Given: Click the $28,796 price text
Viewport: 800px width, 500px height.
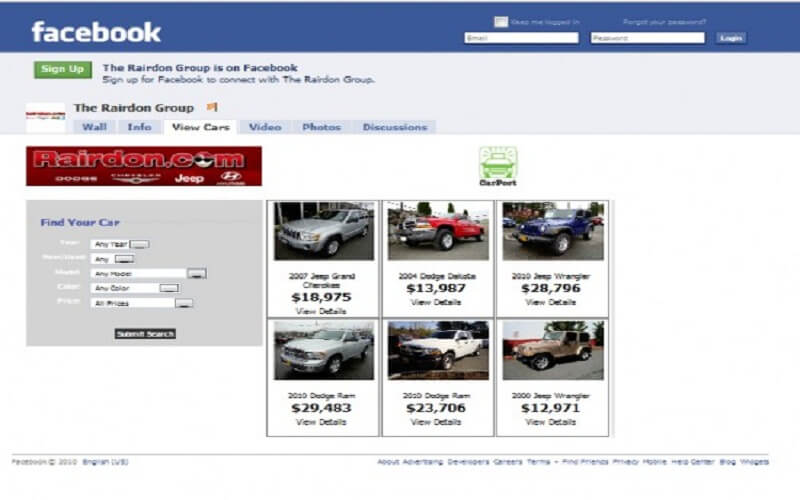Looking at the screenshot, I should pos(551,288).
